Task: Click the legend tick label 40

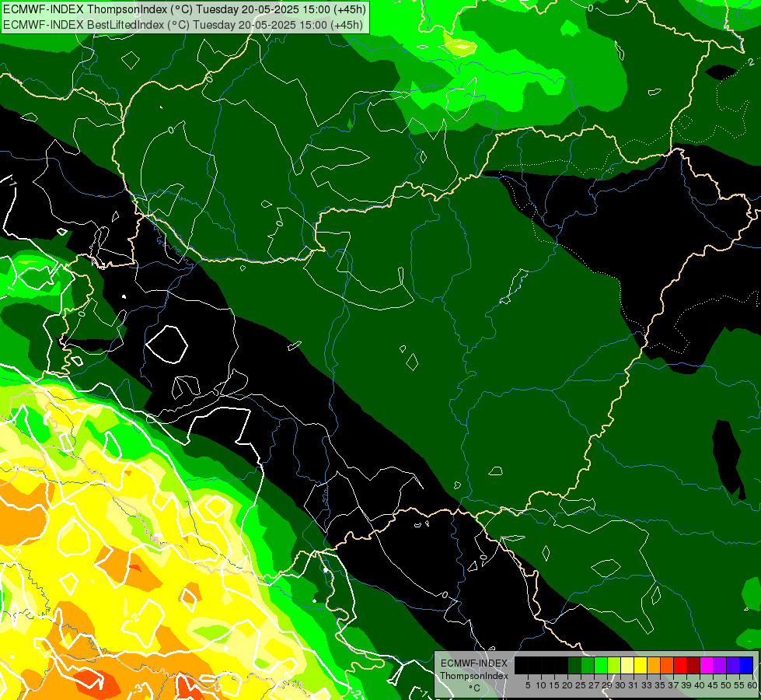Action: click(x=700, y=685)
